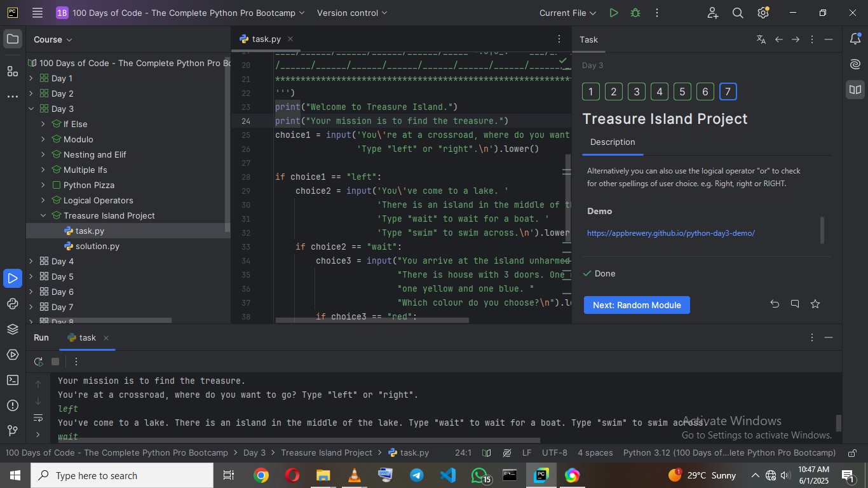Click the Task description vertical scrollbar
Image resolution: width=868 pixels, height=488 pixels.
click(822, 230)
